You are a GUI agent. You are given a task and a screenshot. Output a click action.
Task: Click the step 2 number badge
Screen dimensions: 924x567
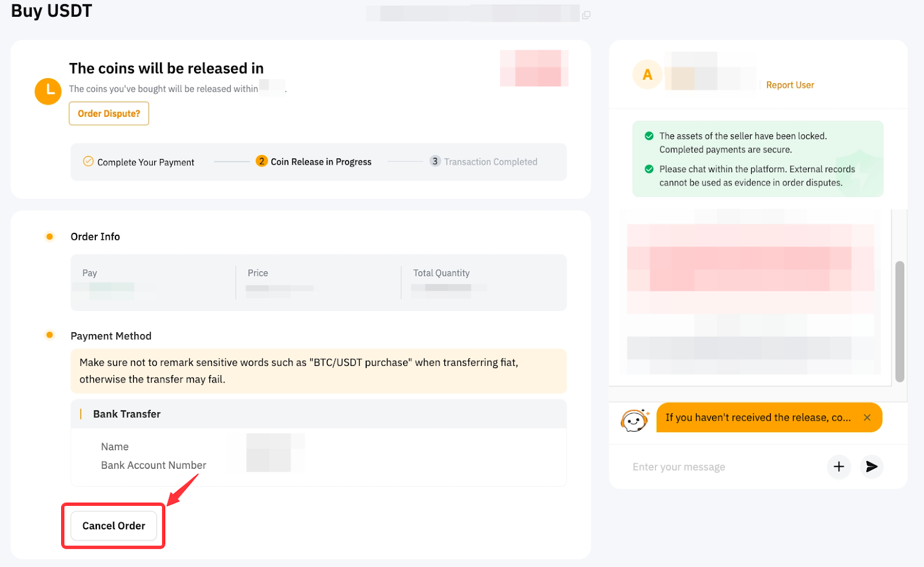click(262, 161)
